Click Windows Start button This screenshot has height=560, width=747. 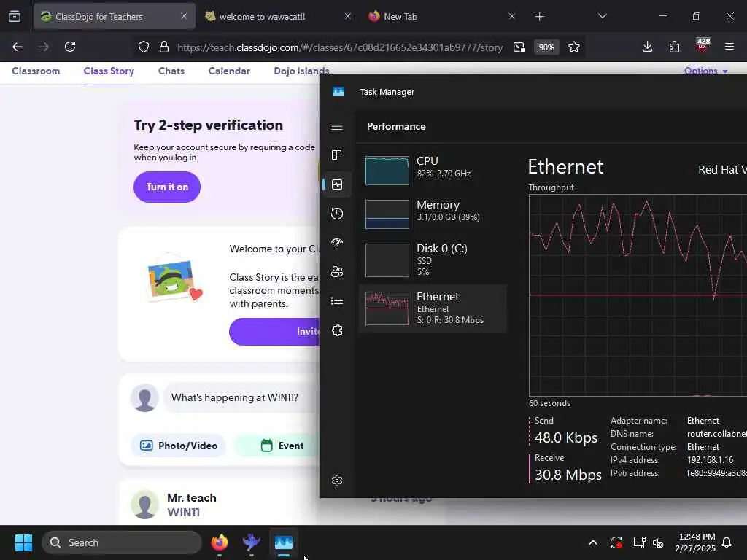click(x=23, y=542)
